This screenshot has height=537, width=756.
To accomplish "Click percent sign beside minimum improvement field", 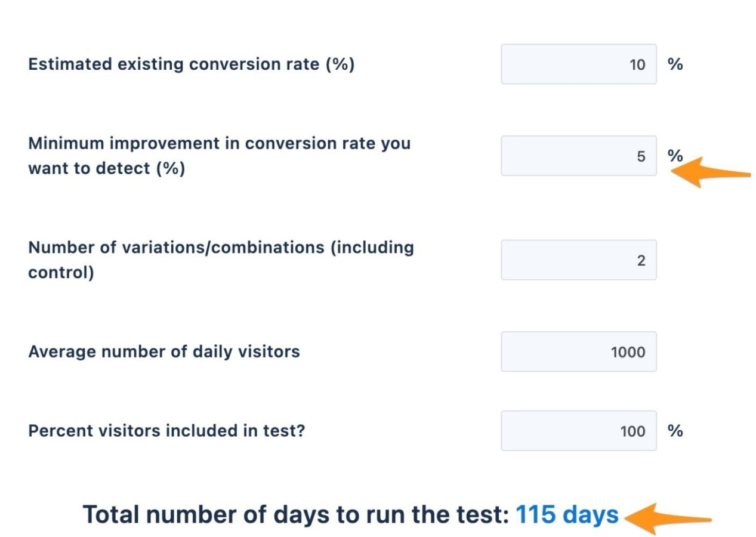I will (x=675, y=156).
